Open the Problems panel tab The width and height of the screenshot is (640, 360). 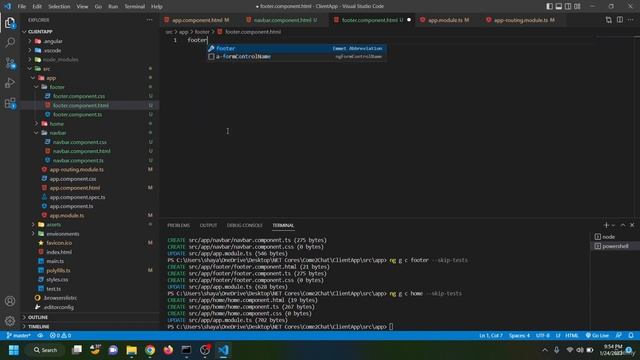click(x=178, y=225)
